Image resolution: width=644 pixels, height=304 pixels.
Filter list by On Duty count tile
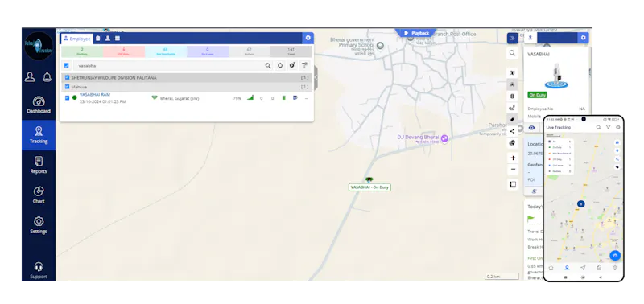coord(82,51)
